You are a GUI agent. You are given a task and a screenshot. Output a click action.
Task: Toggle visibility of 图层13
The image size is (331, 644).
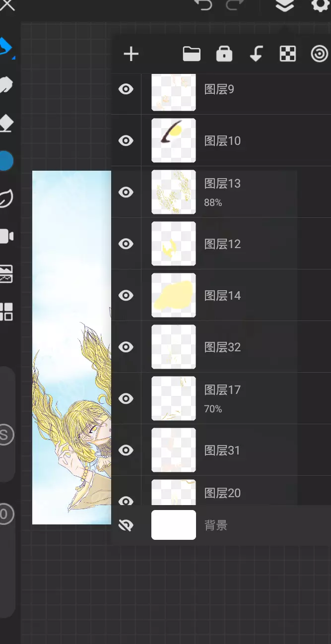point(126,192)
